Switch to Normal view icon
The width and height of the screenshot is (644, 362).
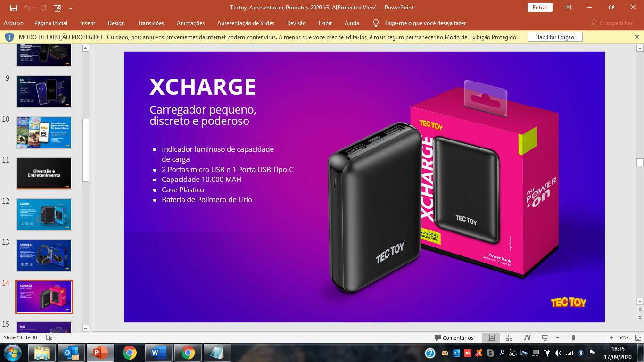[x=491, y=337]
